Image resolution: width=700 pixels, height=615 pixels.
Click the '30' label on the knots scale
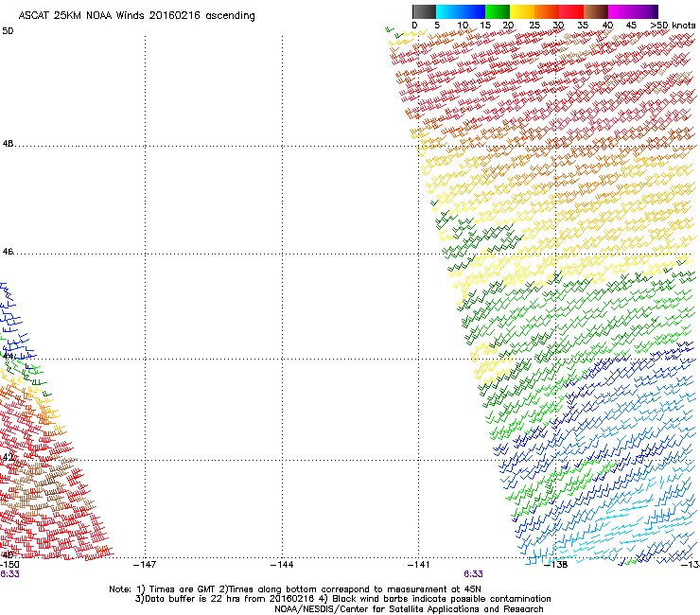[558, 26]
